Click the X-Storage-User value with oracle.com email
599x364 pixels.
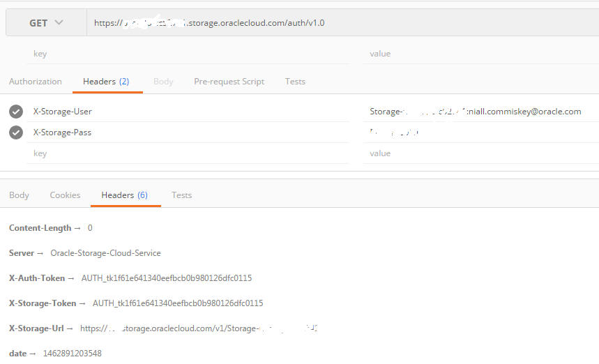(x=481, y=112)
